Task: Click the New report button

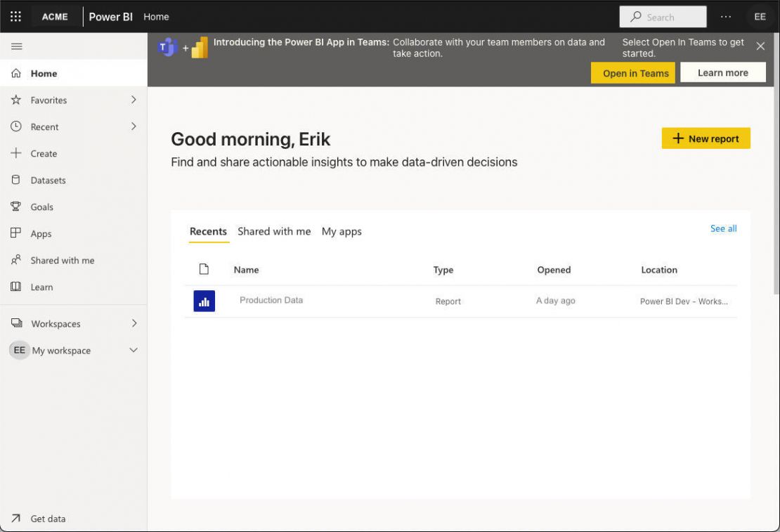Action: coord(706,138)
